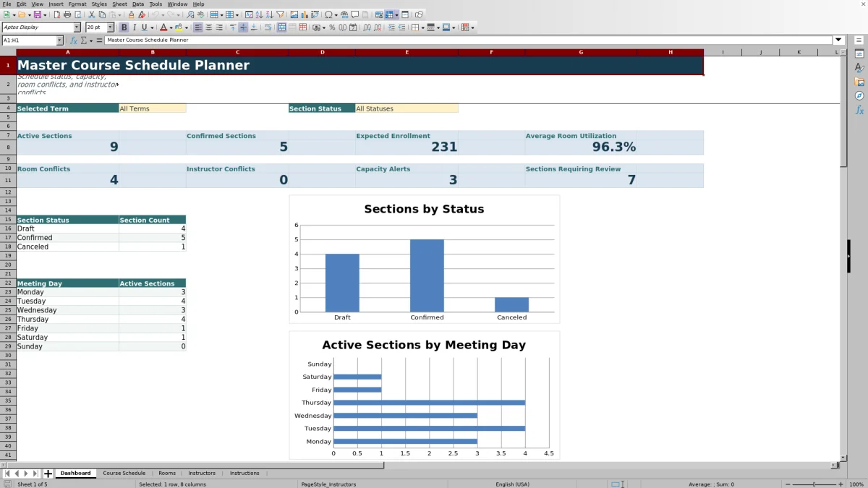Switch to the Course Schedule sheet tab
The width and height of the screenshot is (868, 488).
pyautogui.click(x=124, y=474)
